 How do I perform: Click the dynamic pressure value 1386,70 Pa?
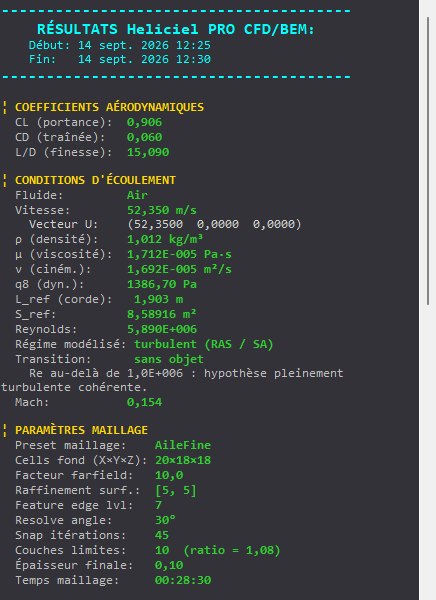(x=162, y=284)
